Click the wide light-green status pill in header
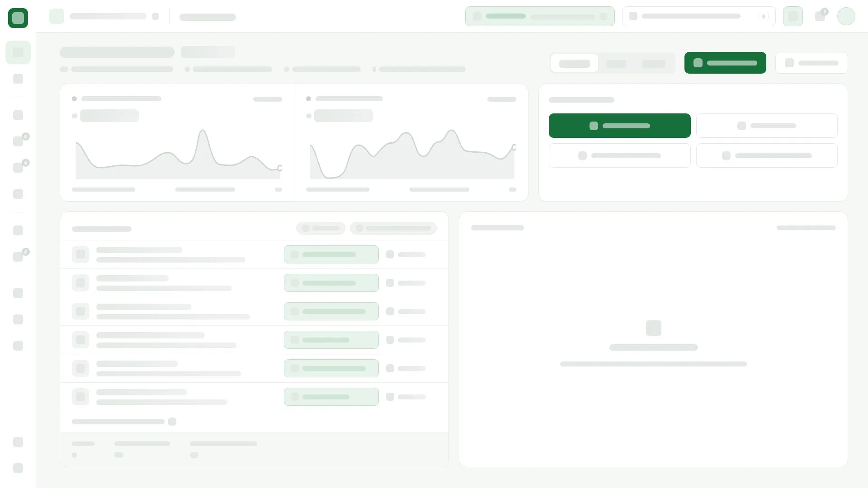868x488 pixels. click(x=540, y=16)
